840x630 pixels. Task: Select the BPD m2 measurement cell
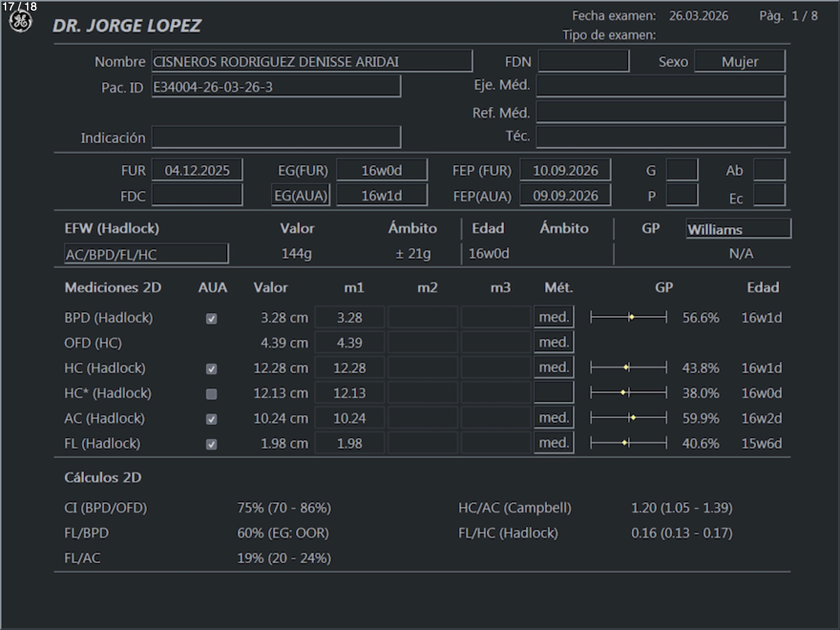click(x=423, y=317)
